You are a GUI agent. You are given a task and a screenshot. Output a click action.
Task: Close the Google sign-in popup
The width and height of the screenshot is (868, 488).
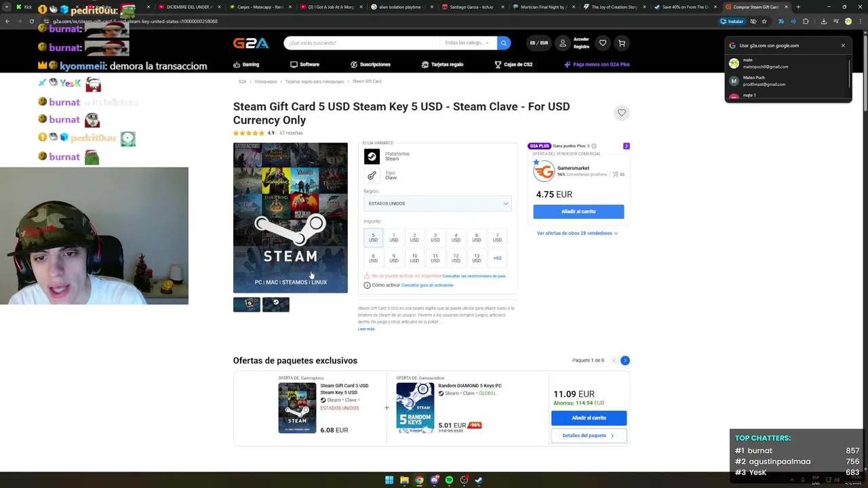(843, 45)
